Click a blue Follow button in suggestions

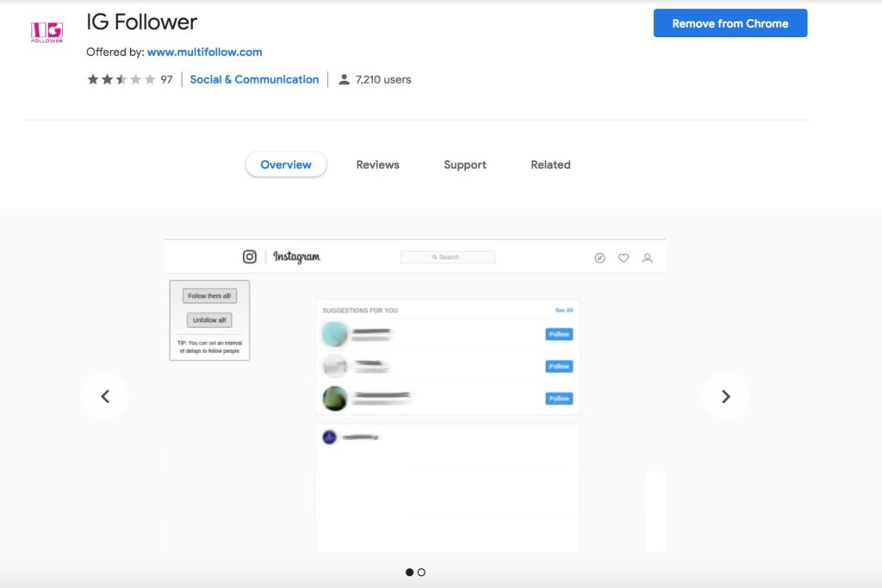(x=558, y=334)
